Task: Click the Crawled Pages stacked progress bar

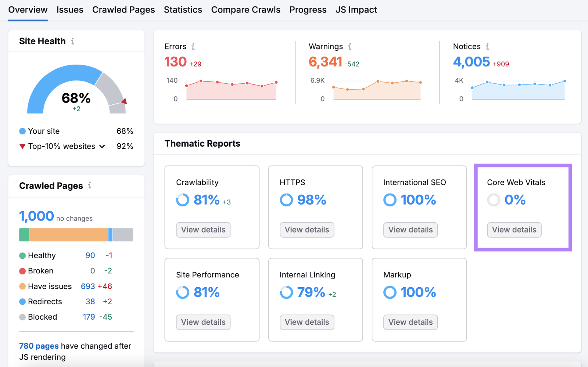Action: [76, 234]
